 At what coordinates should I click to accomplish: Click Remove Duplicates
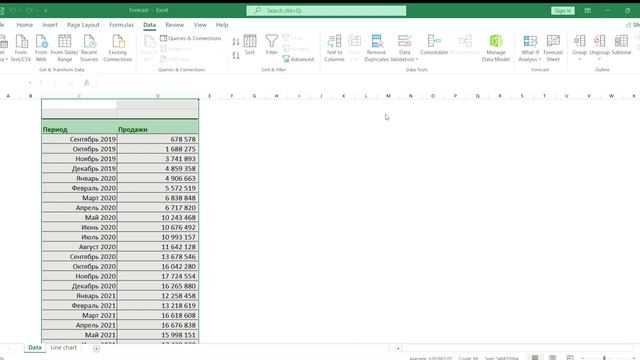coord(376,48)
